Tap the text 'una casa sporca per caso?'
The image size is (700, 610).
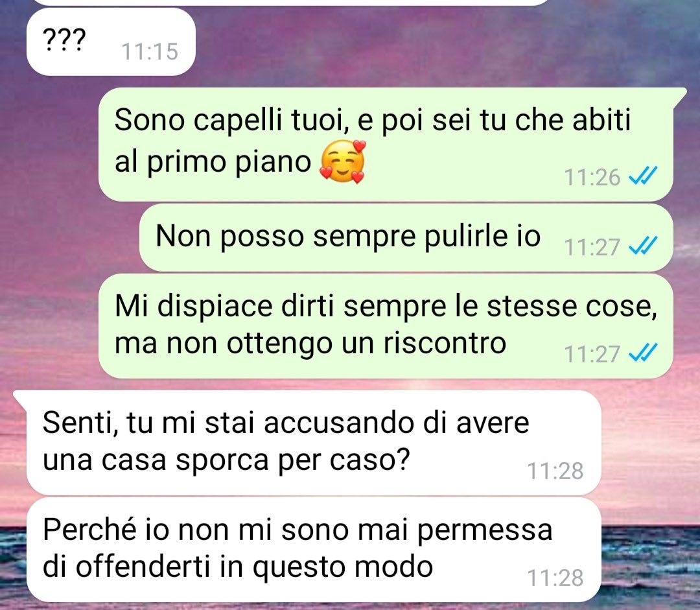coord(226,460)
